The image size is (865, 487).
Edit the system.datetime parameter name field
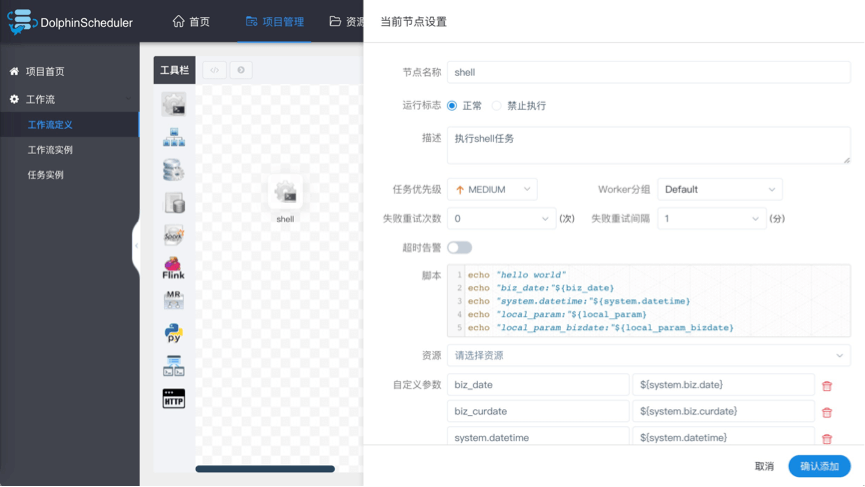pos(538,437)
